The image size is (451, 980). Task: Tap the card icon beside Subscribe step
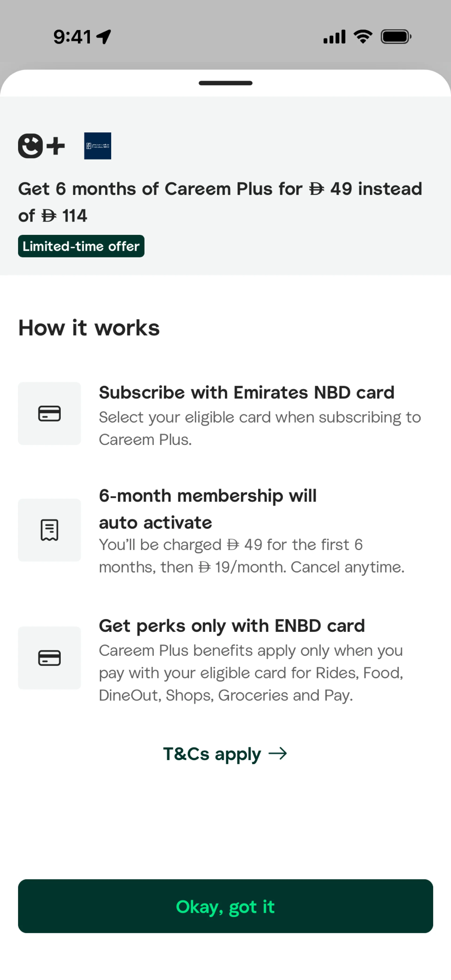50,413
